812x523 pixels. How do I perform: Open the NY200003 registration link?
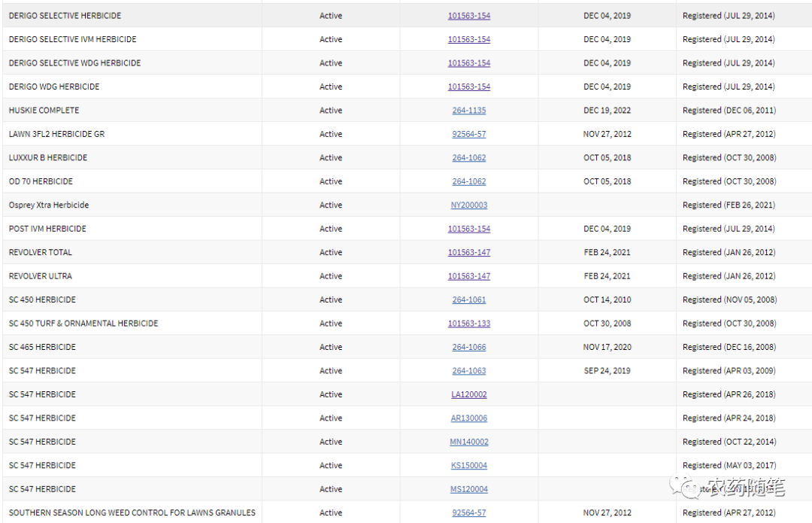click(468, 205)
